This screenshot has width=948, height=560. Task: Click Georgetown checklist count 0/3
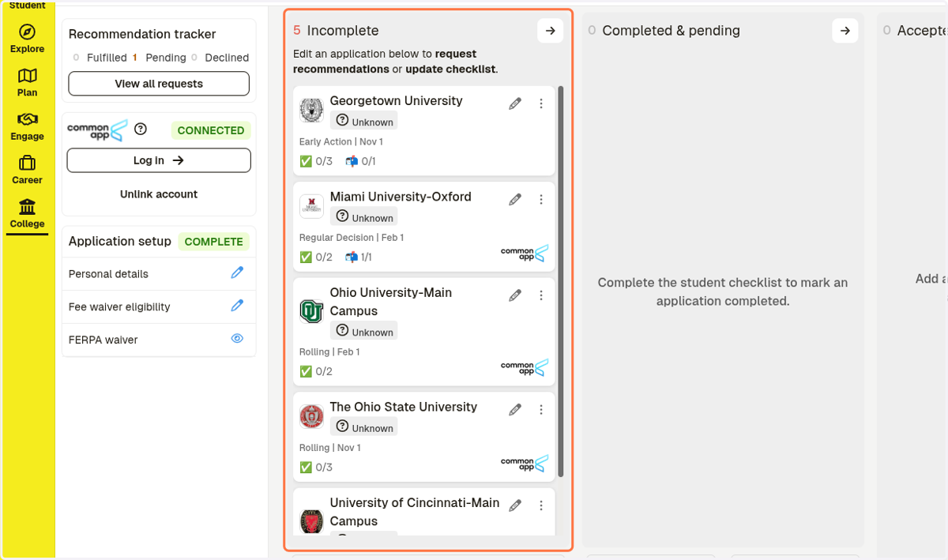(x=316, y=161)
